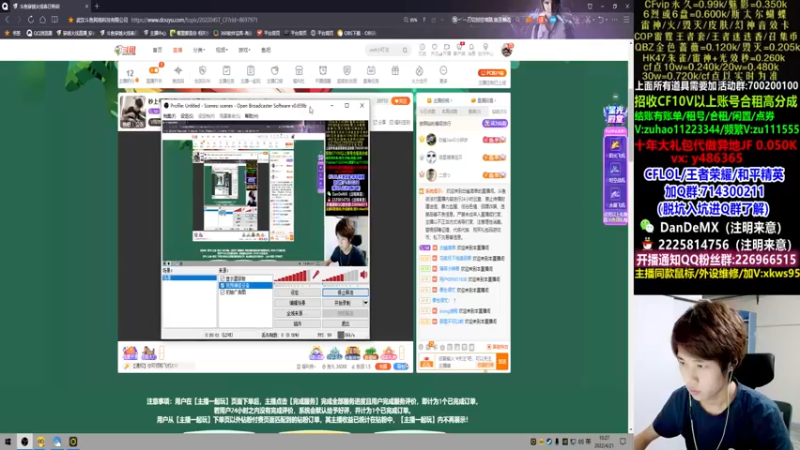Mute the microphone icon in OBS
This screenshot has width=800, height=450.
point(316,275)
